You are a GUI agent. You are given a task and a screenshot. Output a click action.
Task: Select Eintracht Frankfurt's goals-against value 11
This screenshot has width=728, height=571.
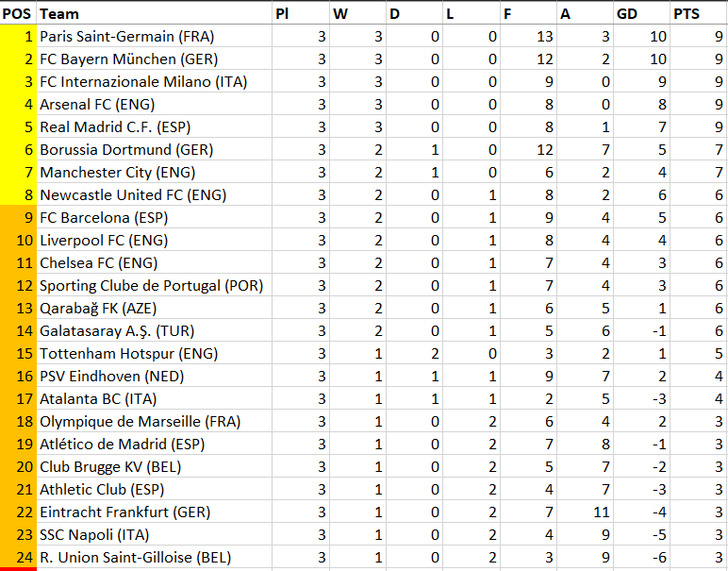pyautogui.click(x=585, y=512)
